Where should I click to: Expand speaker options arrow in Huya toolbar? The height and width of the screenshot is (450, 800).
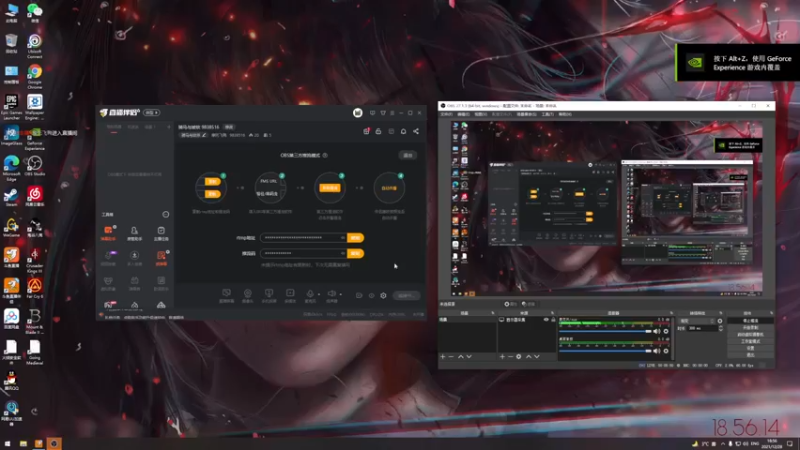[340, 294]
